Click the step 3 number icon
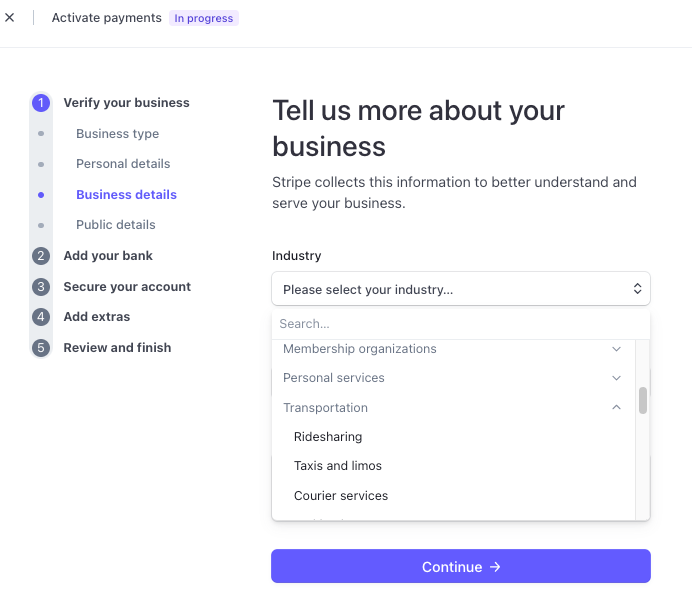 point(41,287)
